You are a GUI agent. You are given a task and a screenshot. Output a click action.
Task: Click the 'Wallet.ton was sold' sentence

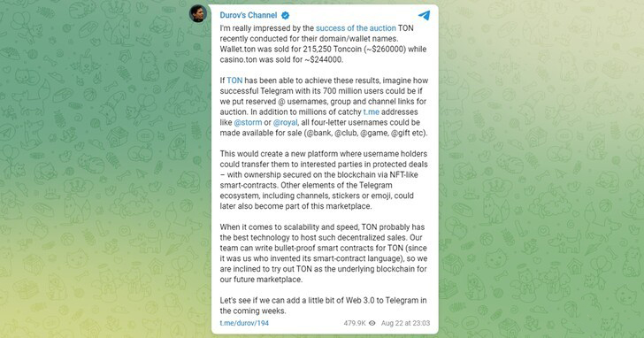(x=323, y=55)
